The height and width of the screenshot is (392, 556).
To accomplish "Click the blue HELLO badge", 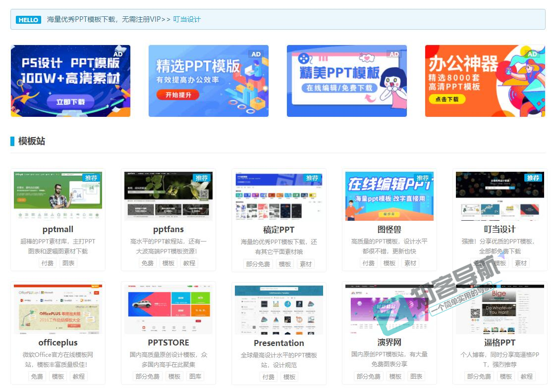I will coord(28,20).
